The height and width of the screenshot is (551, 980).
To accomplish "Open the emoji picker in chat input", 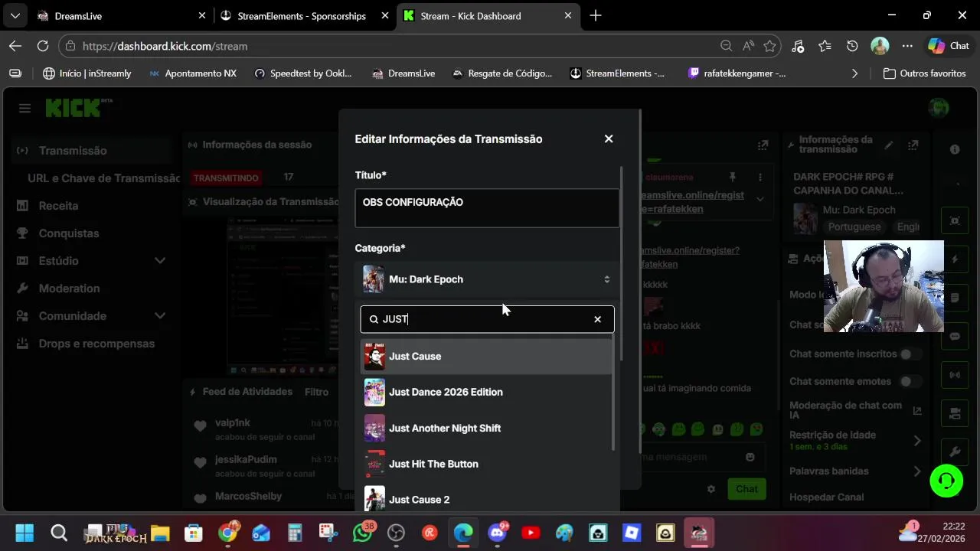I will tap(750, 457).
